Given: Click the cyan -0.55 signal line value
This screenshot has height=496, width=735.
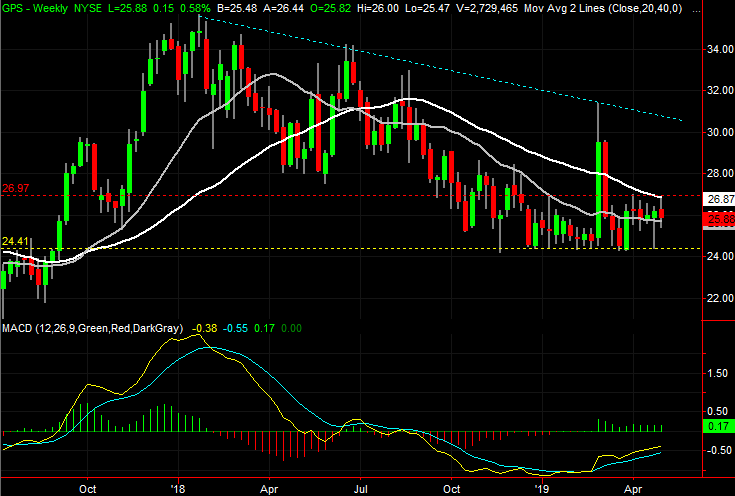Looking at the screenshot, I should pos(235,328).
